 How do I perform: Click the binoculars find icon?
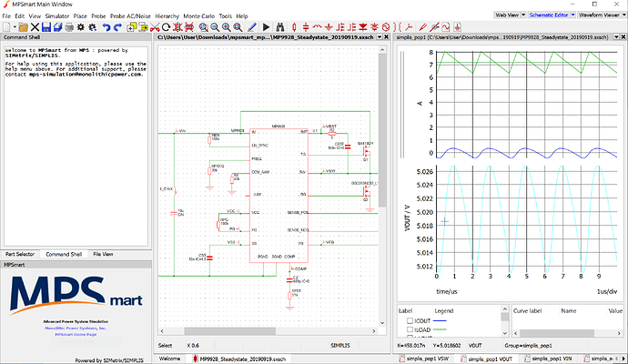[x=280, y=26]
